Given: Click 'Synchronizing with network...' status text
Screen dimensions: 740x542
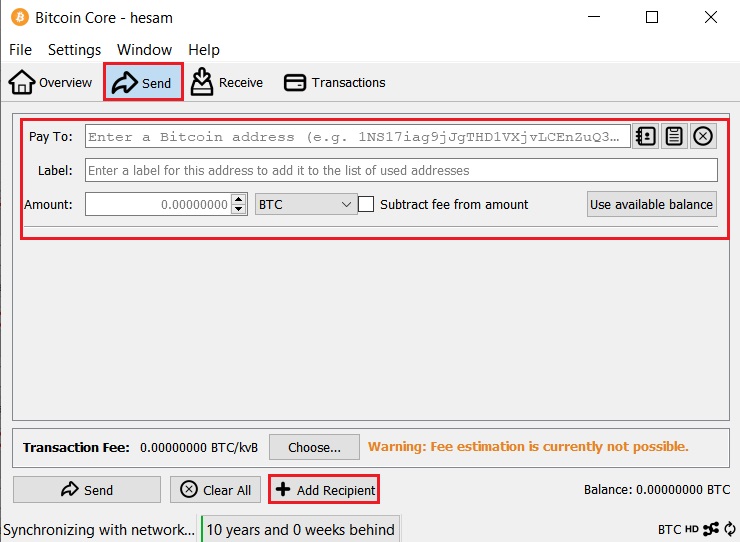Looking at the screenshot, I should click(x=99, y=530).
